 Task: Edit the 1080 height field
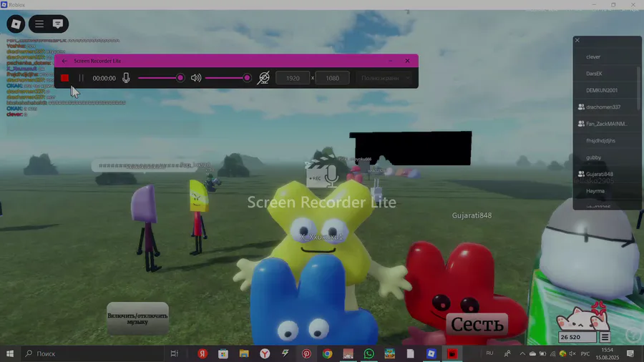(x=332, y=78)
